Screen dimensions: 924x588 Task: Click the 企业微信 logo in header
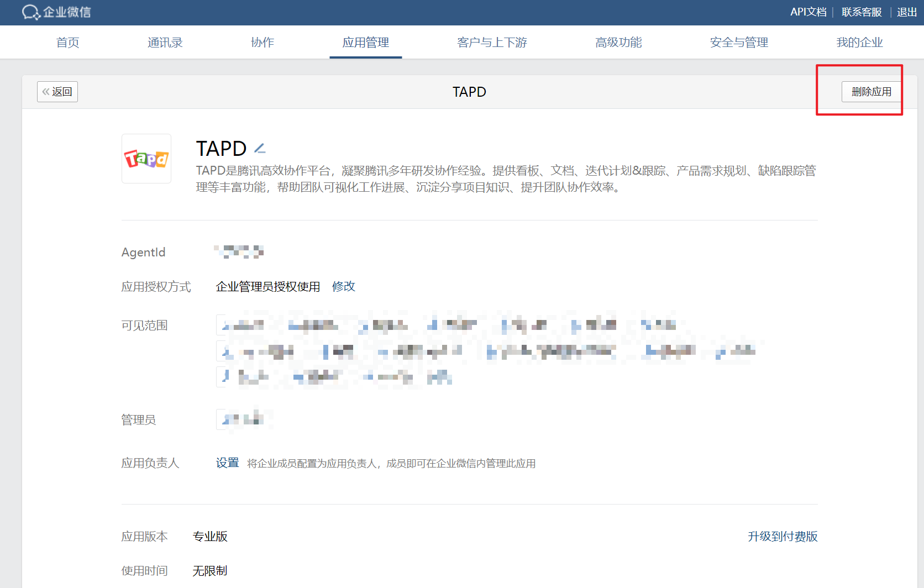56,12
